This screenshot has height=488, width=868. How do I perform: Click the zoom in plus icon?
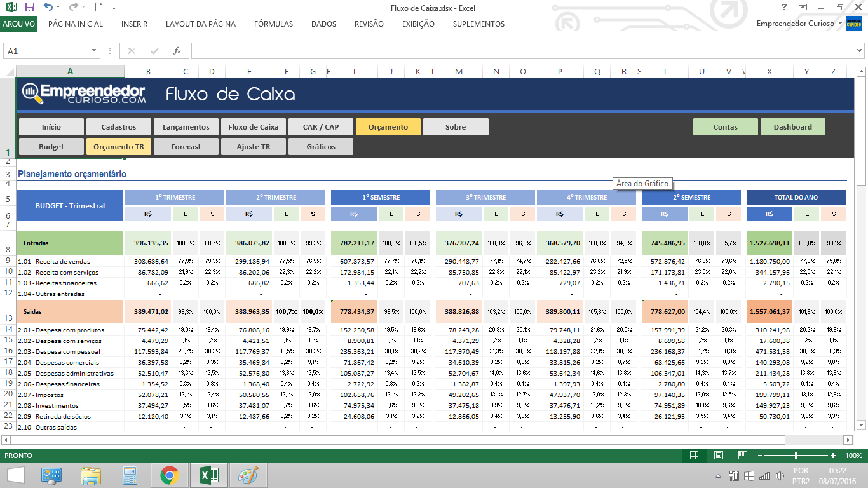coord(833,456)
